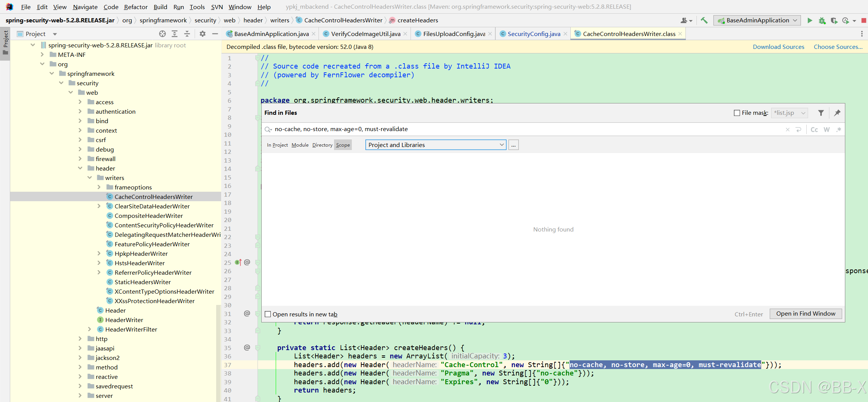Open Project panel settings gear

pos(203,34)
